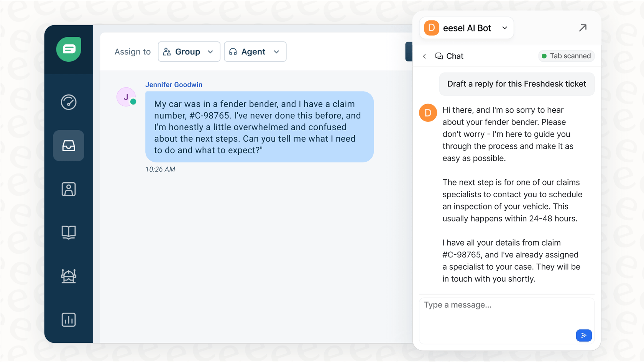
Task: Select the Bot automation icon
Action: pyautogui.click(x=69, y=276)
